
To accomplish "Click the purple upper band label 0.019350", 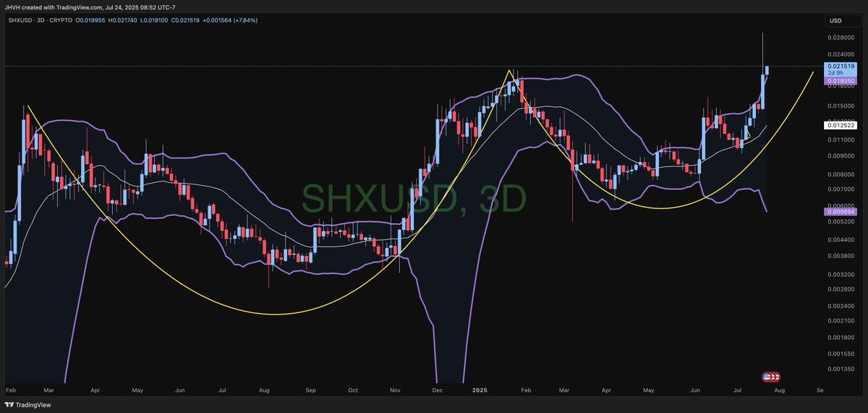I will [841, 82].
